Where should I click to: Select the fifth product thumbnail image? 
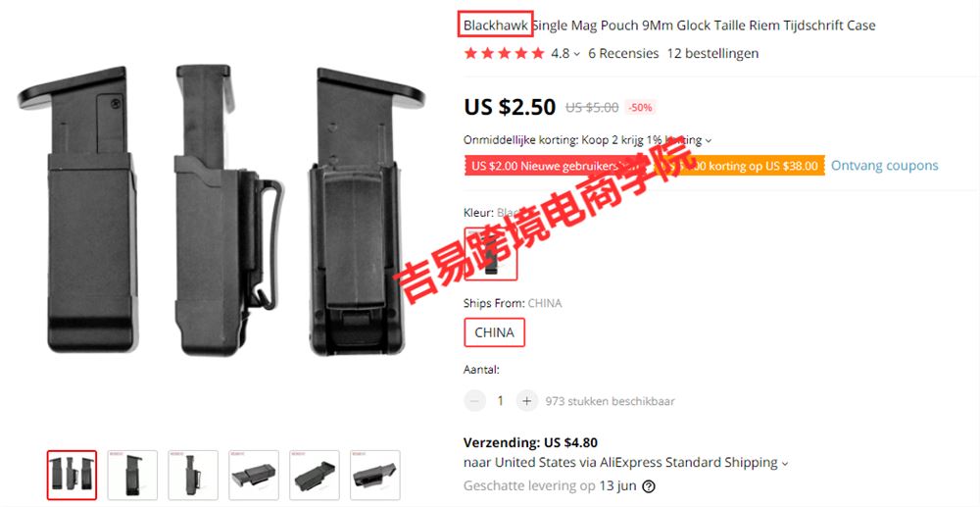(315, 475)
